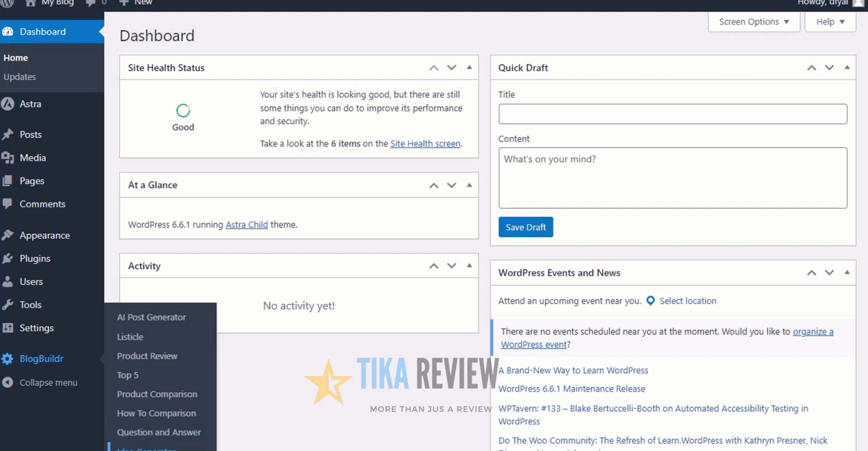Click the comments bubble icon in admin bar
Image resolution: width=868 pixels, height=451 pixels.
91,3
